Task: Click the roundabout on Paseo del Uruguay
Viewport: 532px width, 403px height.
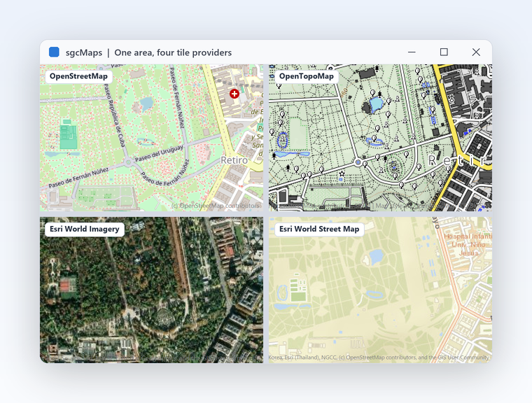Action: (128, 162)
